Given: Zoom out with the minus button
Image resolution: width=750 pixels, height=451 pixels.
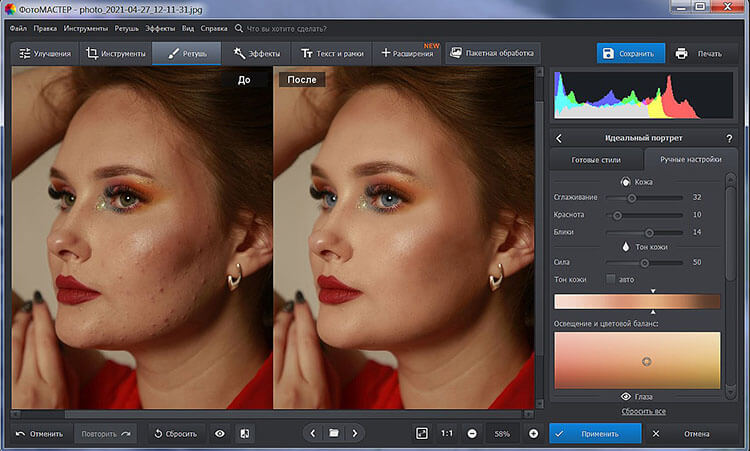Looking at the screenshot, I should pyautogui.click(x=471, y=434).
